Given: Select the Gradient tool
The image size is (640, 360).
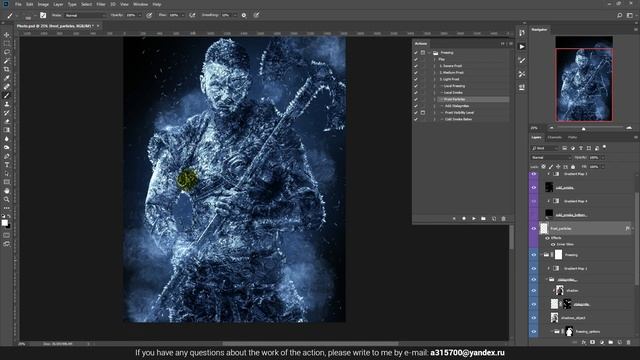Looking at the screenshot, I should [7, 130].
